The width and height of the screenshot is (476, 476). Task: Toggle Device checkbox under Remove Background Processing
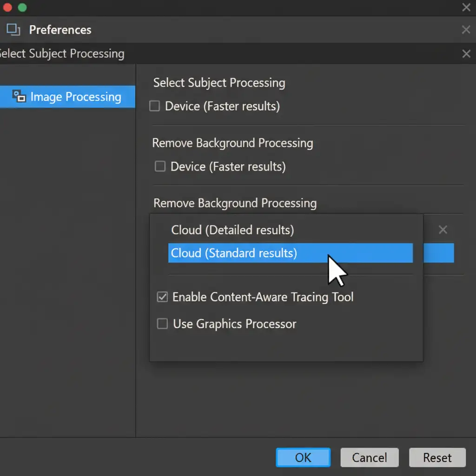[x=160, y=166]
